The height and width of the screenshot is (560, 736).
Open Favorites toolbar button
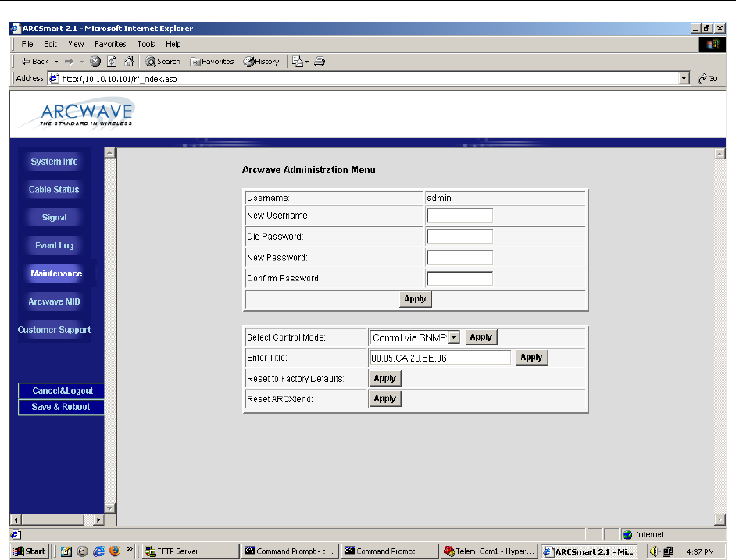pyautogui.click(x=212, y=62)
